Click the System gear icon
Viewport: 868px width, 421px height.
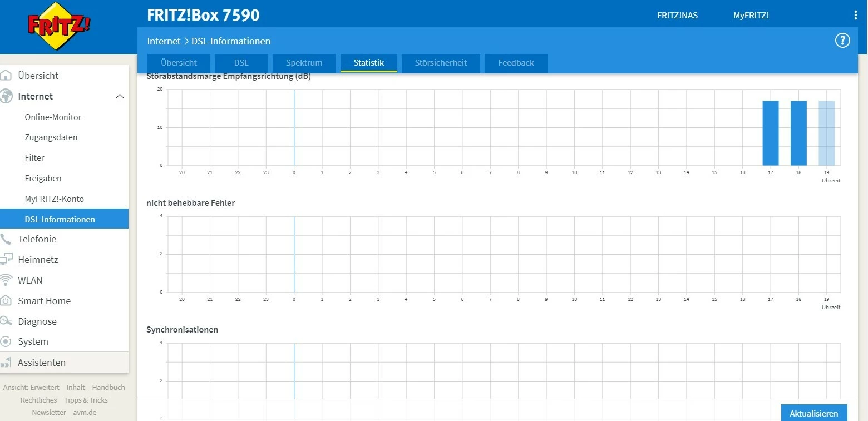click(x=6, y=341)
